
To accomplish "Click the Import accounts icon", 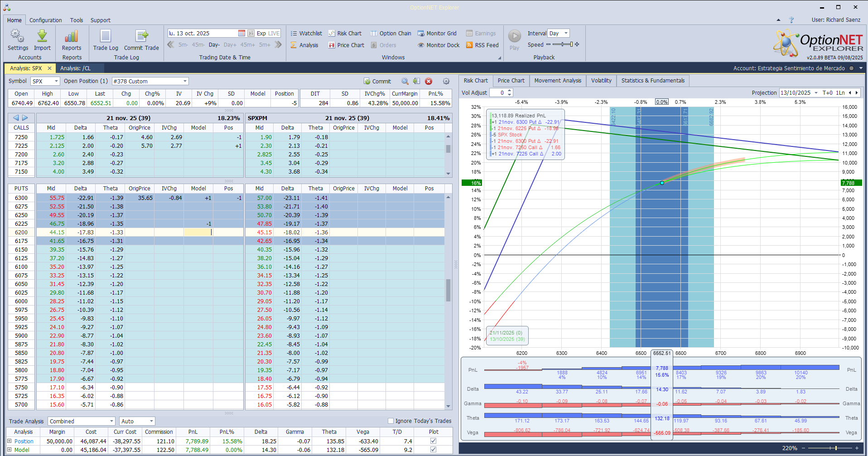I will click(42, 36).
